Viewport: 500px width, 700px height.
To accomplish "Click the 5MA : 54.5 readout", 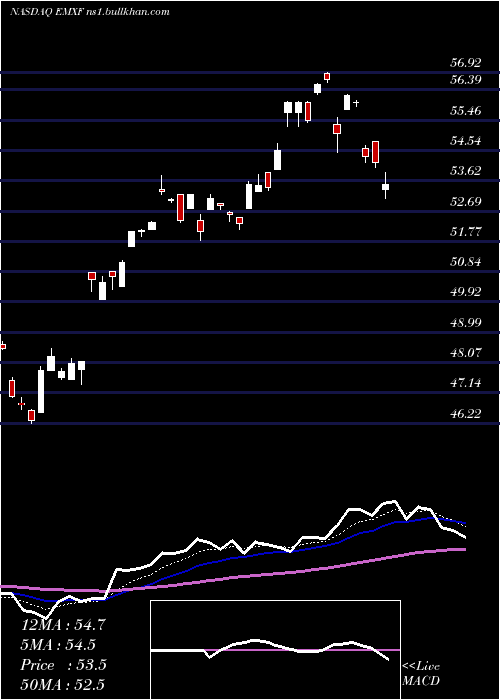I will [59, 645].
